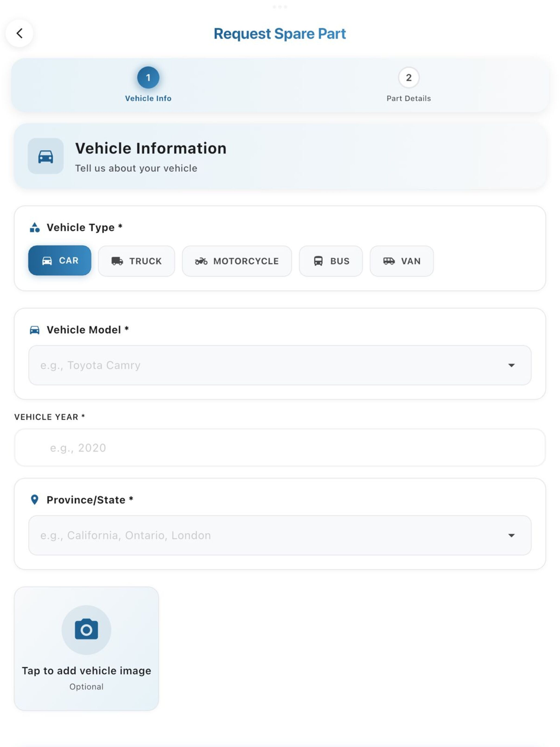Click 'Tell us about your vehicle' subtitle

tap(136, 168)
